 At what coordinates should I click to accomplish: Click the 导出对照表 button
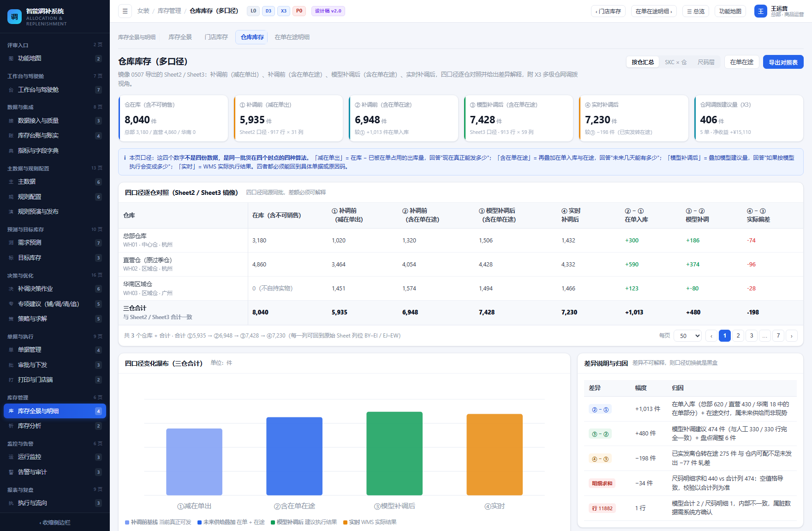[x=783, y=62]
